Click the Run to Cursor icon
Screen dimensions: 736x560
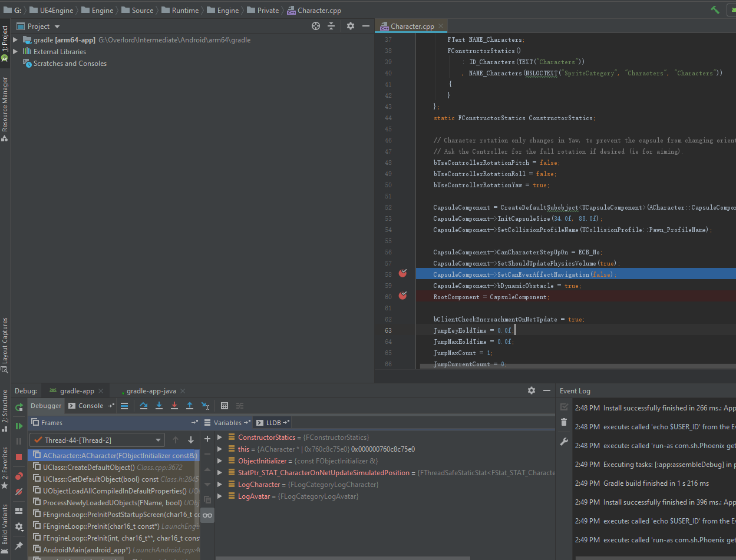pyautogui.click(x=205, y=406)
